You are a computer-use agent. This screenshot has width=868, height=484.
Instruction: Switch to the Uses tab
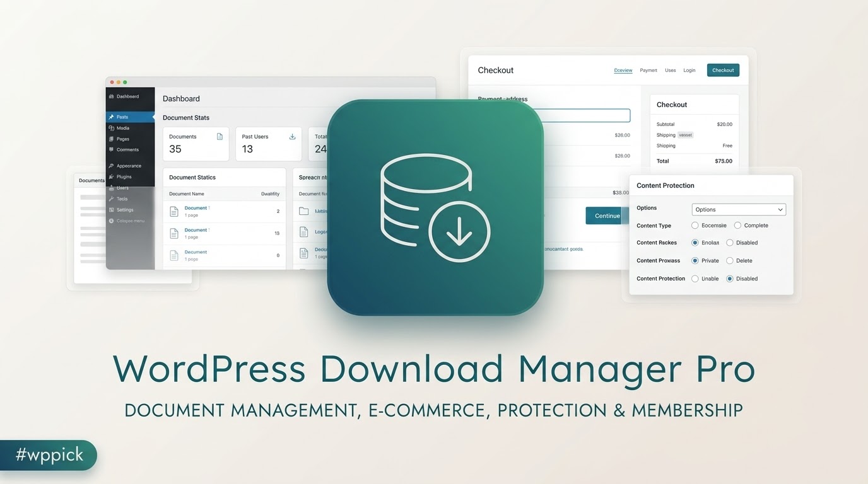click(x=671, y=71)
